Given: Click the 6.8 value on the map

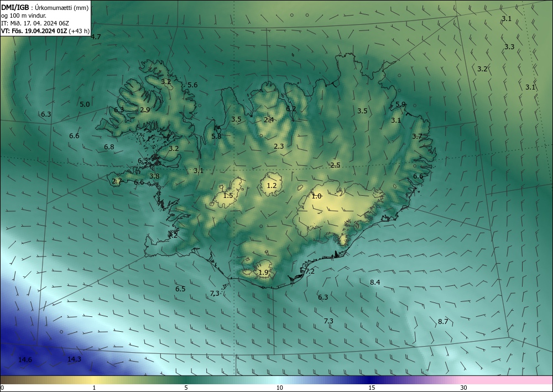Looking at the screenshot, I should 109,147.
